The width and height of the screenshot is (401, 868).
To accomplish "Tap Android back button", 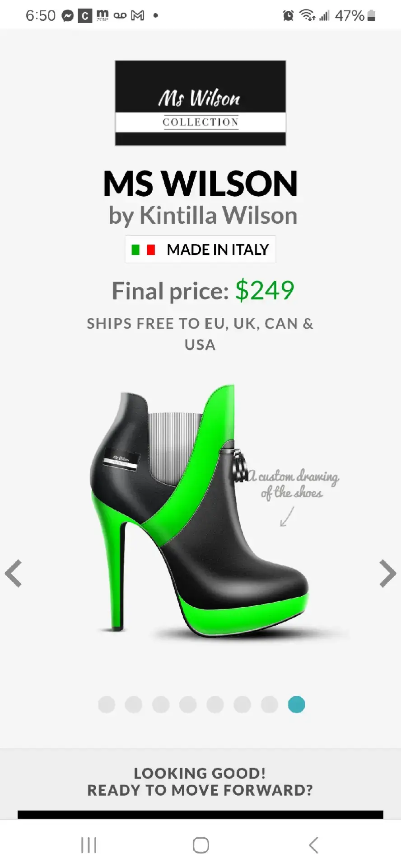I will point(313,845).
